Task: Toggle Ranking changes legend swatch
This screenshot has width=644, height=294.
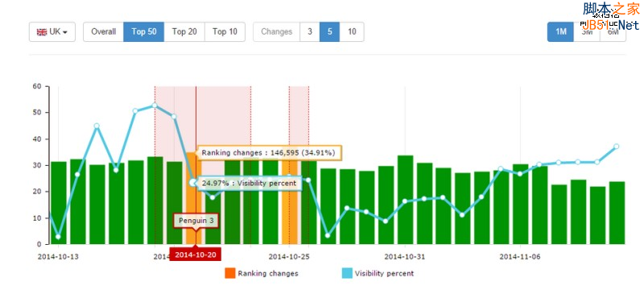Action: click(x=230, y=273)
